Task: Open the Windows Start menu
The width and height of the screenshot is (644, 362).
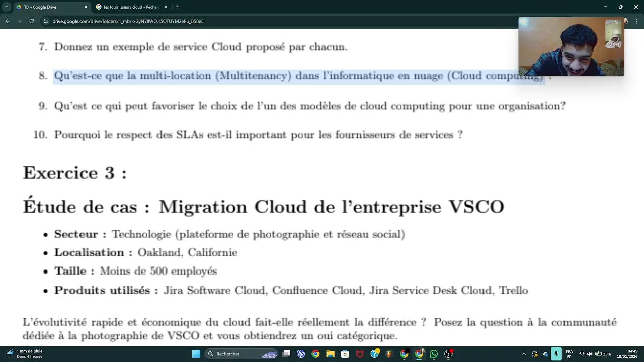Action: 196,354
